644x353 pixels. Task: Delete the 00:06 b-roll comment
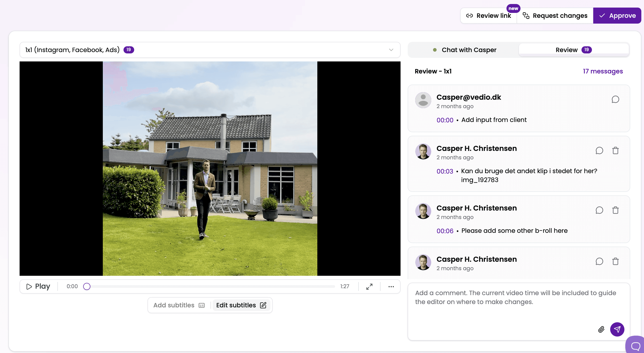615,210
